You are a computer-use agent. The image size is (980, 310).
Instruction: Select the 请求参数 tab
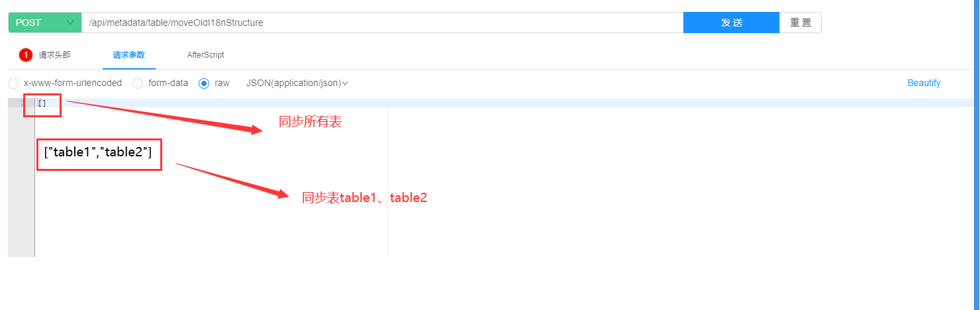[128, 55]
